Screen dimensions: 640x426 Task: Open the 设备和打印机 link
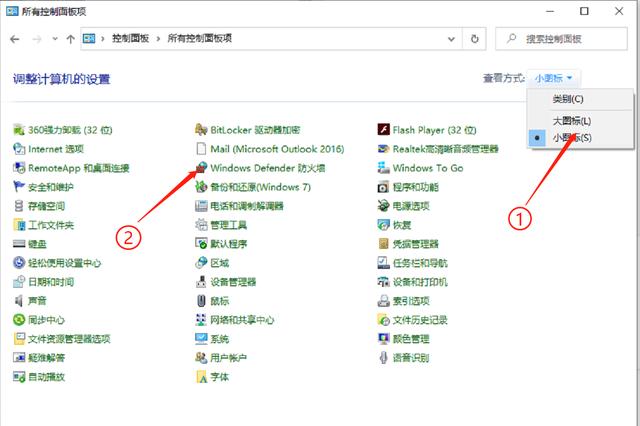(420, 282)
